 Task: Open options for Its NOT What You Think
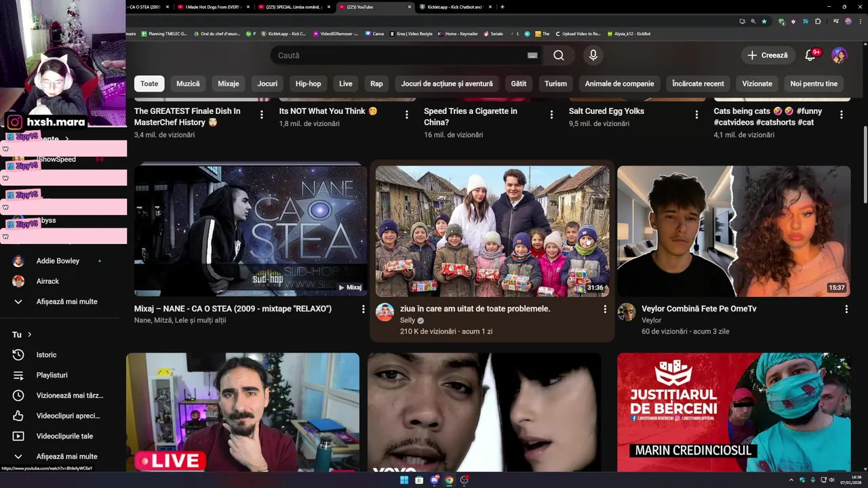point(407,115)
